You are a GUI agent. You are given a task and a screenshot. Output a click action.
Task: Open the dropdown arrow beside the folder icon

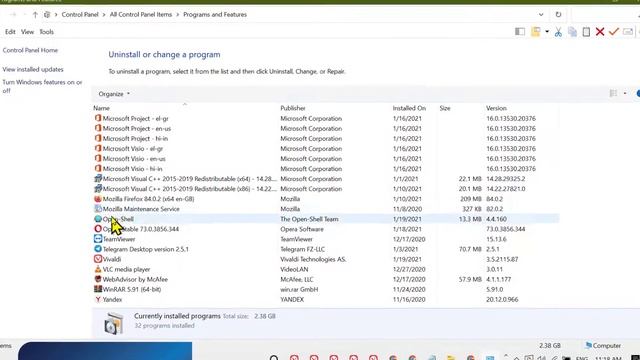pyautogui.click(x=547, y=32)
